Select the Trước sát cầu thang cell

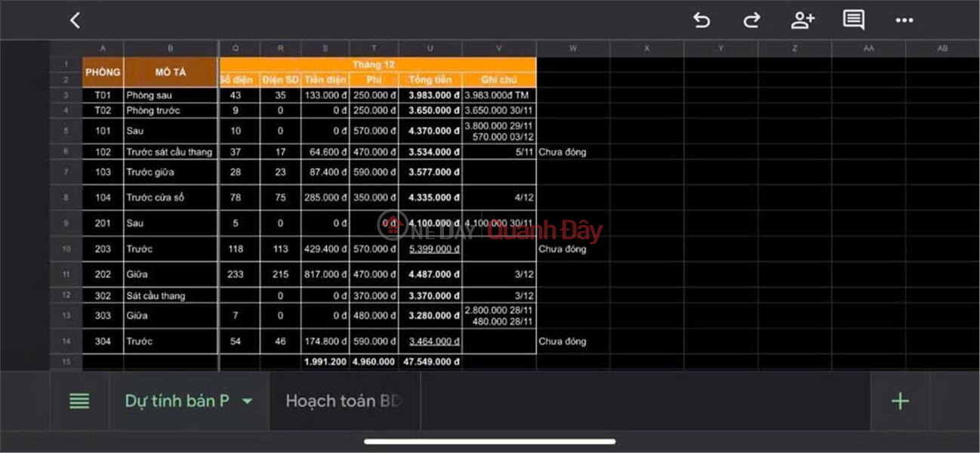click(170, 152)
